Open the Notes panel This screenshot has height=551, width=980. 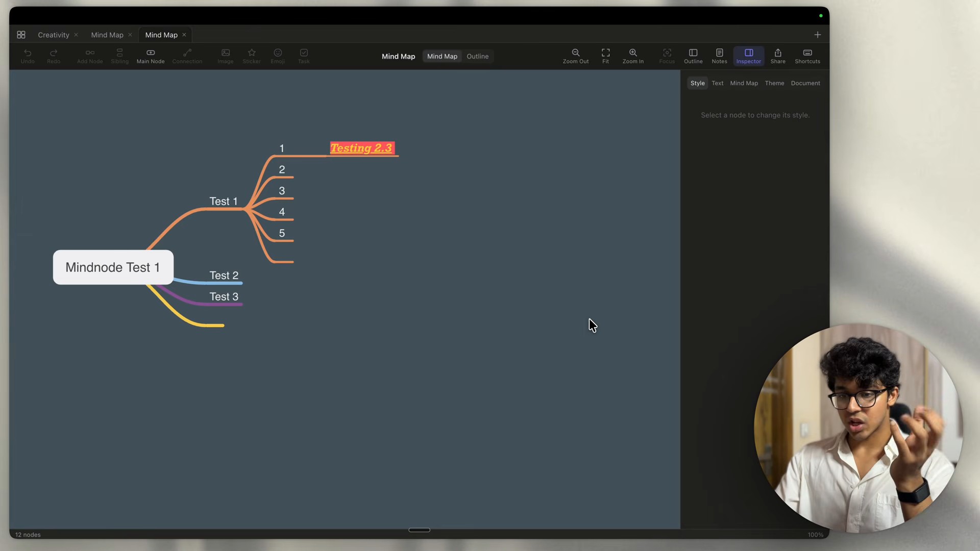719,56
